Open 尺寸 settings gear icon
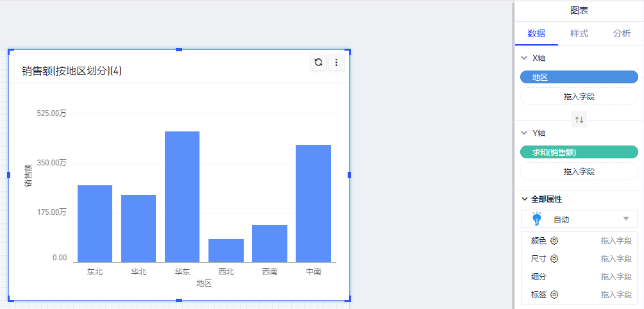Screen dimensions: 644x309 pyautogui.click(x=554, y=259)
